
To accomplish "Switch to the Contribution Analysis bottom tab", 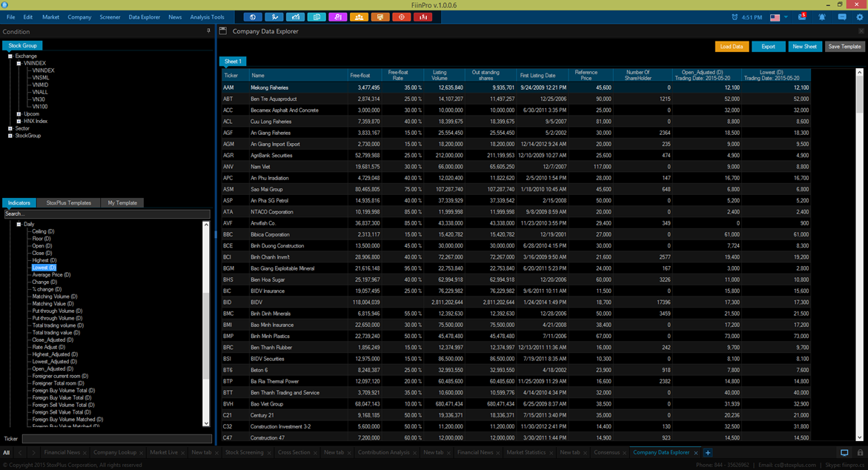I will click(x=384, y=453).
